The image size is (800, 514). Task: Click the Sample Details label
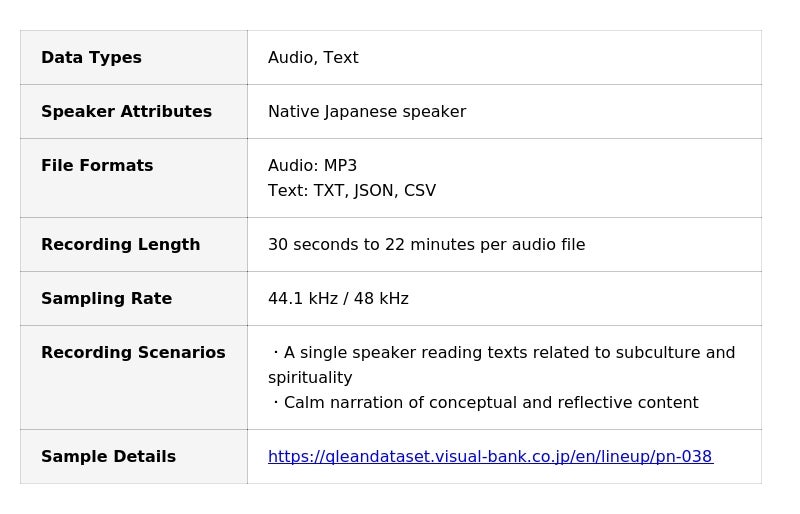(x=108, y=457)
